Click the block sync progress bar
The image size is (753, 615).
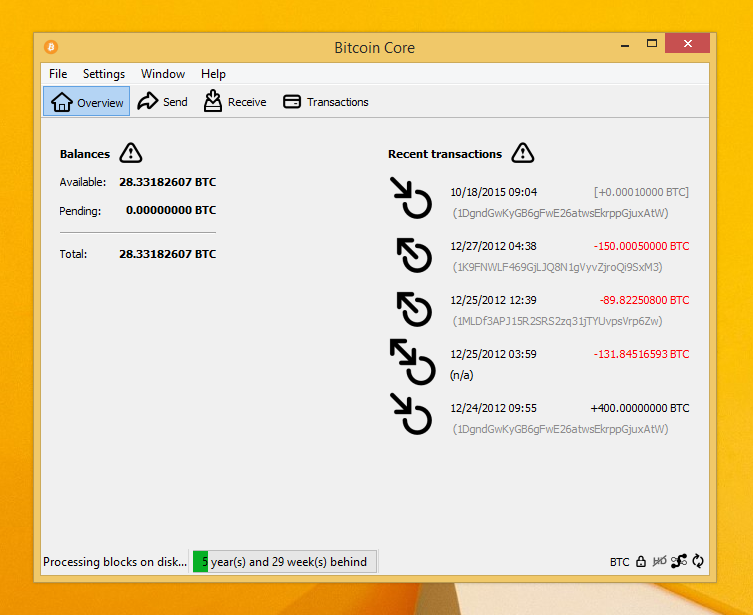coord(284,561)
